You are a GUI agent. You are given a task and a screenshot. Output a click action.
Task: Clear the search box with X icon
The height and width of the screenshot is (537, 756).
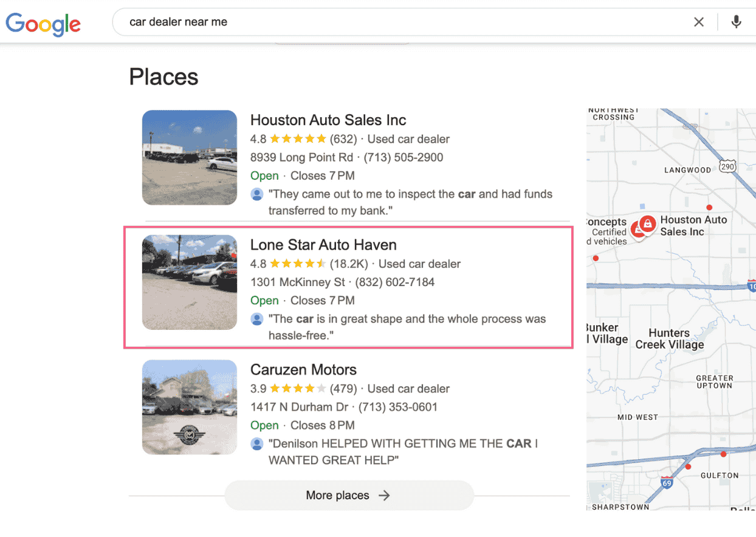click(699, 22)
